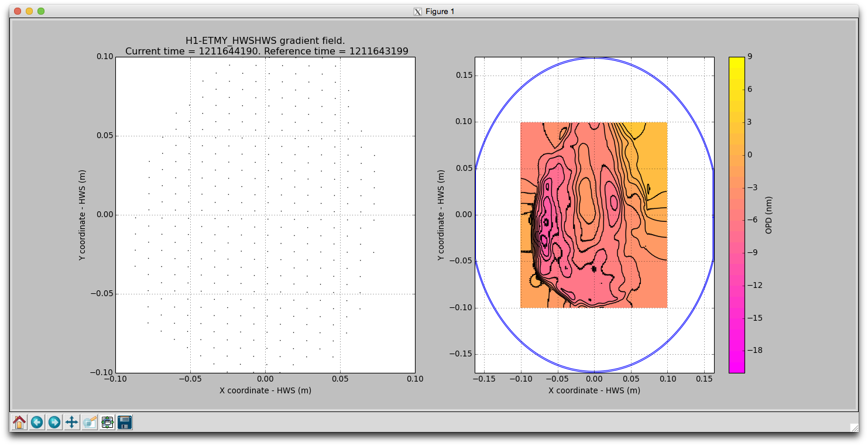Activate the Zoom to rectangle tool
Viewport: 868px width, 446px height.
pyautogui.click(x=90, y=422)
